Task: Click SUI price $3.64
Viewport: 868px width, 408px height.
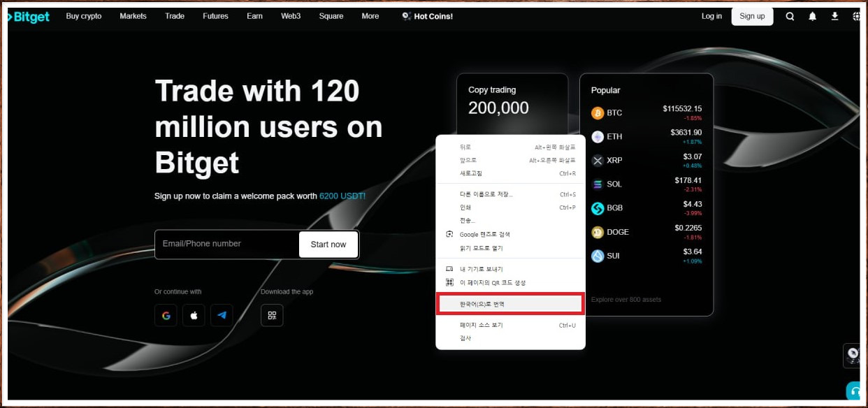Action: 693,252
